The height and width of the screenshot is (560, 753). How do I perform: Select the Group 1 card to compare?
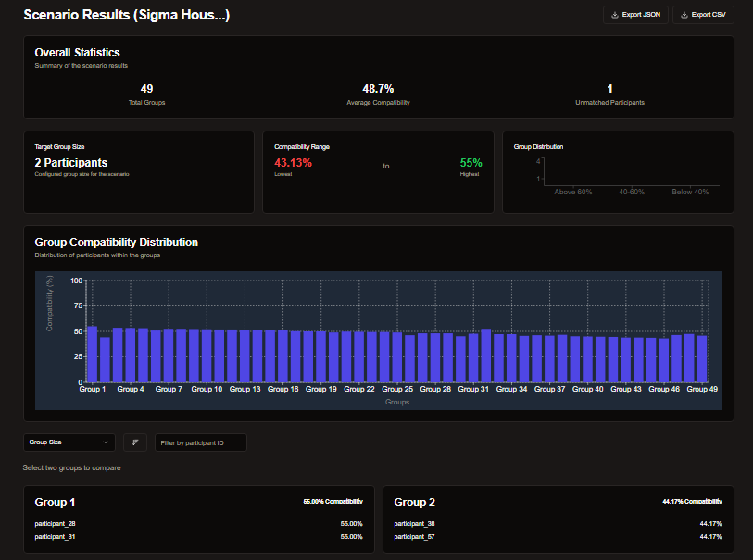(198, 518)
